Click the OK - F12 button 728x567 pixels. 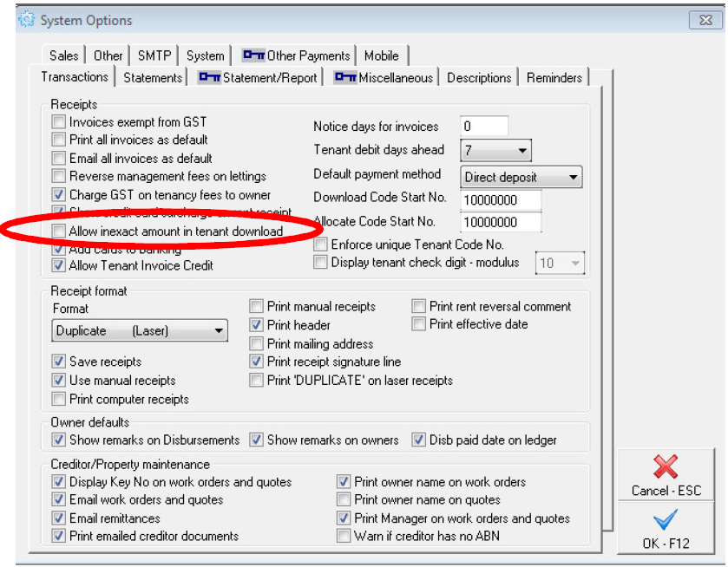(666, 528)
